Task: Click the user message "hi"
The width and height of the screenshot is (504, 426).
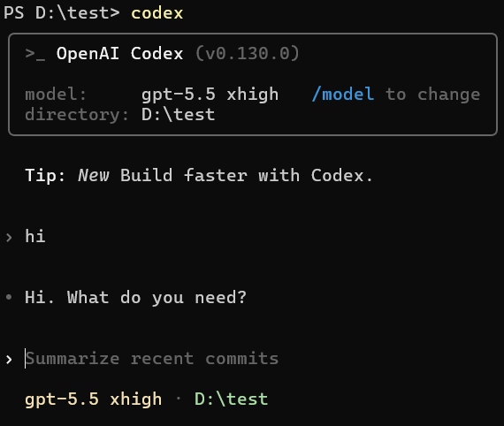Action: (35, 236)
